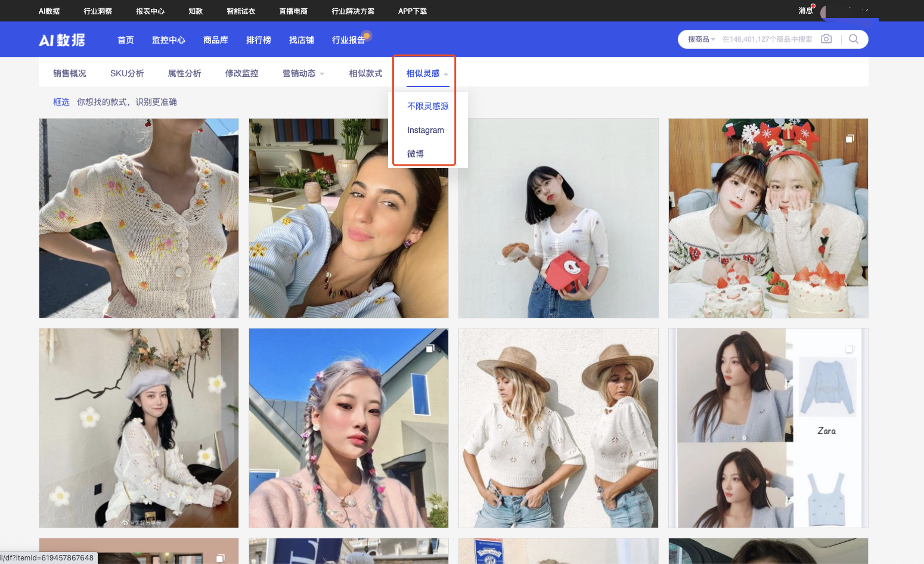Viewport: 924px width, 564px height.
Task: Click multi-image icon on Zara collage photo
Action: click(849, 349)
